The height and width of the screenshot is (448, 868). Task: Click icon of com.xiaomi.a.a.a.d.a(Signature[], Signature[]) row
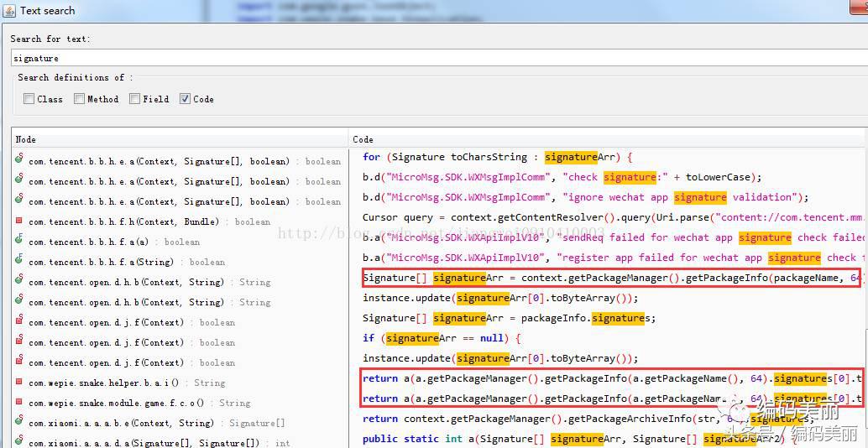18,442
